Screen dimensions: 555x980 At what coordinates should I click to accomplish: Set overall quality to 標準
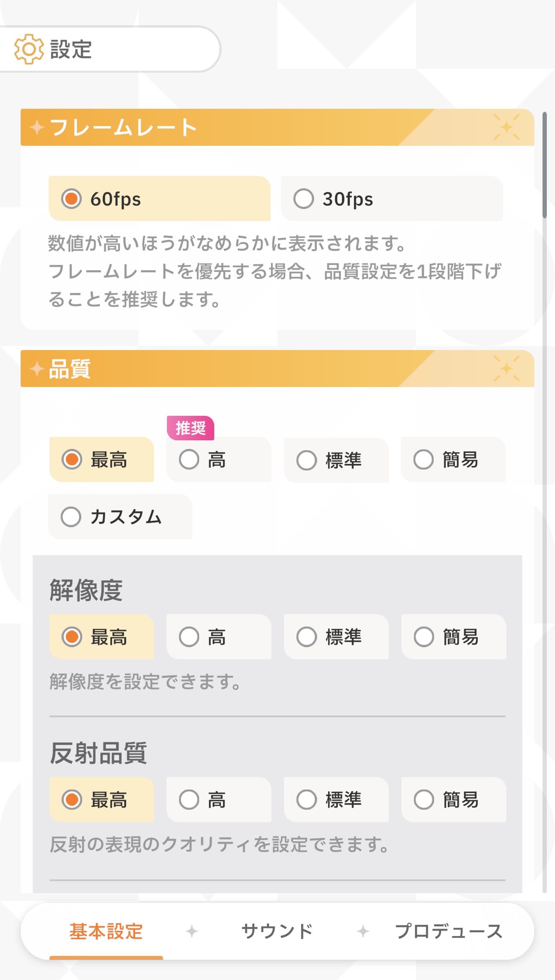(336, 460)
